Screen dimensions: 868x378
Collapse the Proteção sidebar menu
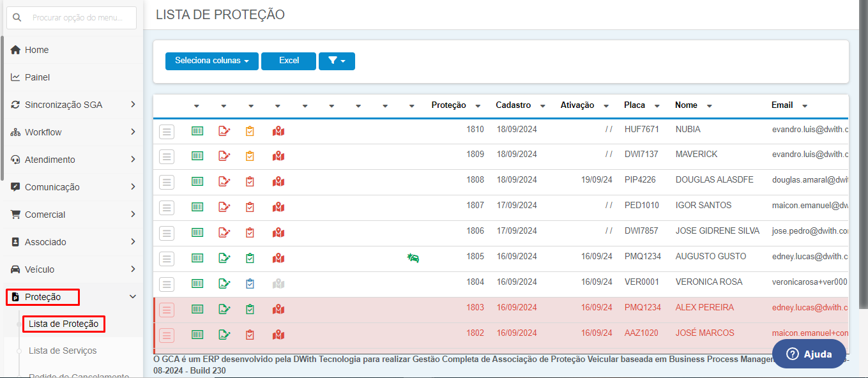[x=73, y=297]
